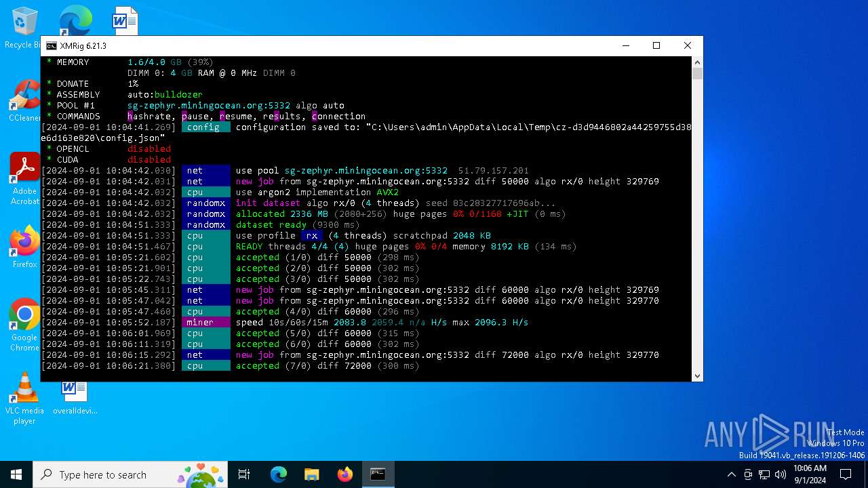The image size is (868, 488).
Task: Click the 'rx' profile tag
Action: click(x=312, y=236)
